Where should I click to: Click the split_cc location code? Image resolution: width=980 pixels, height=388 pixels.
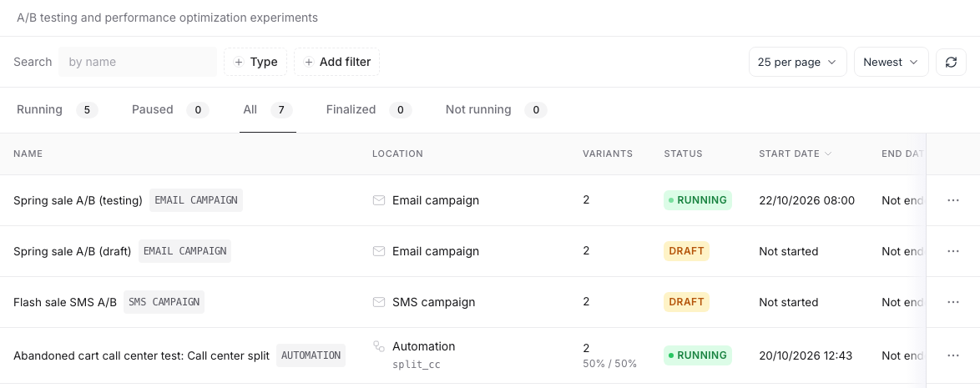[x=417, y=365]
